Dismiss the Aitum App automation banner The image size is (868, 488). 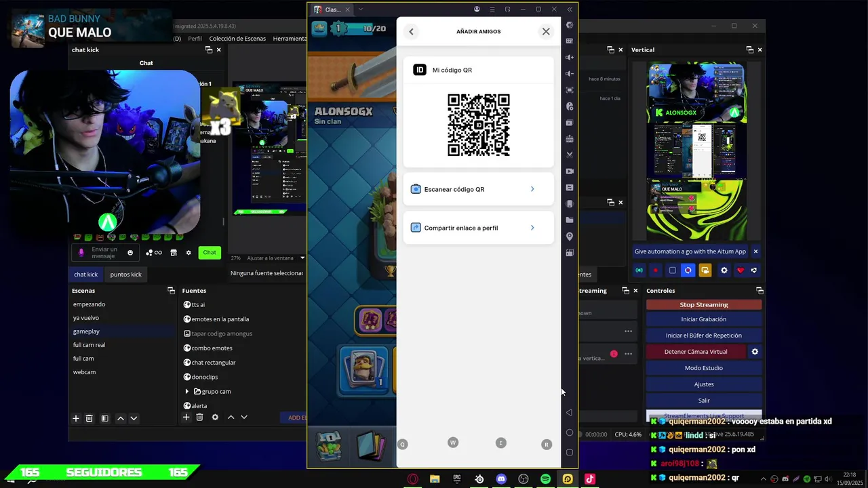[x=755, y=251]
